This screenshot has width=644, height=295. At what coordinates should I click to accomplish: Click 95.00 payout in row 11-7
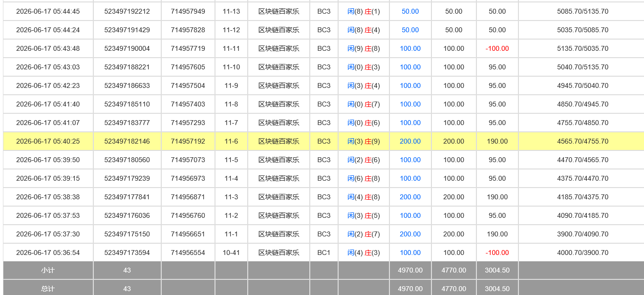(x=497, y=123)
